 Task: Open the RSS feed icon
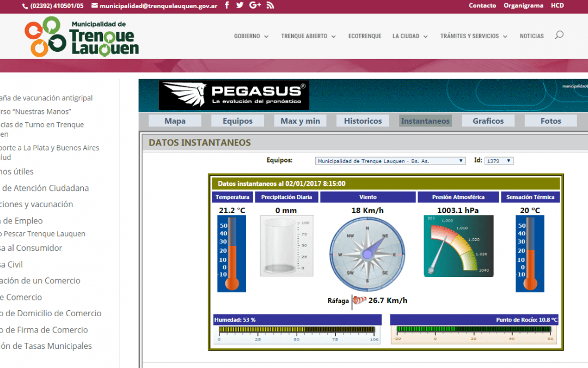270,5
